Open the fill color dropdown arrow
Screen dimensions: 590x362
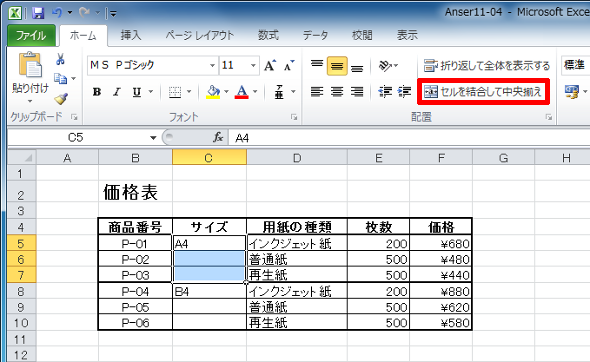pos(227,92)
